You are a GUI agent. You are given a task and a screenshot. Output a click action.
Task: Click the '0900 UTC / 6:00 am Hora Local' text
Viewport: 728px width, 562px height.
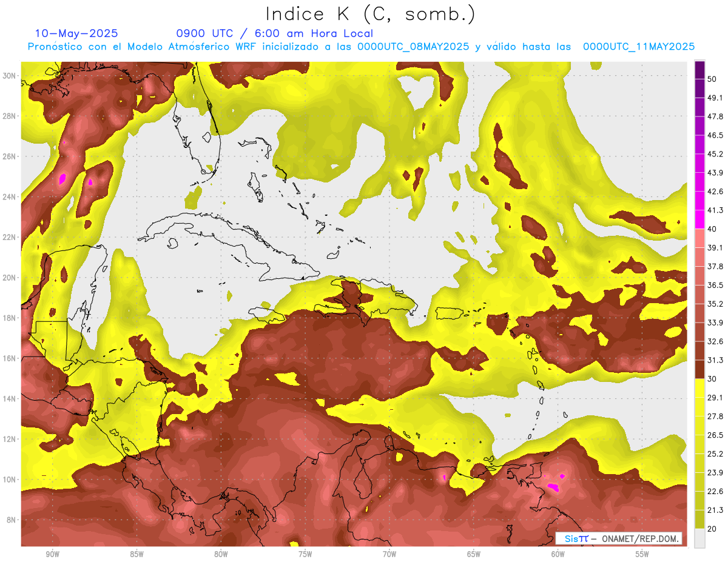click(275, 33)
